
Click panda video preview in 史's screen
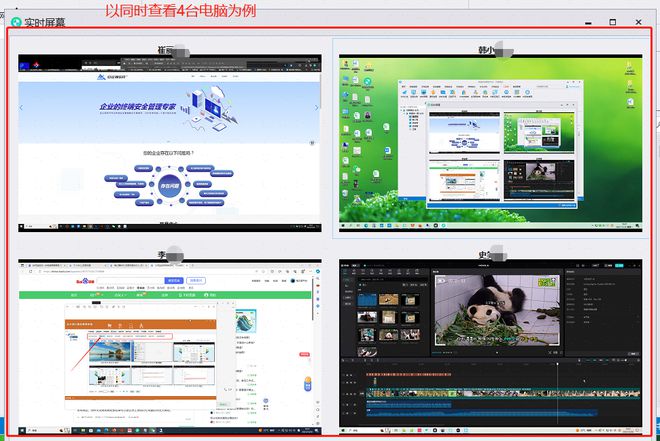pos(497,310)
